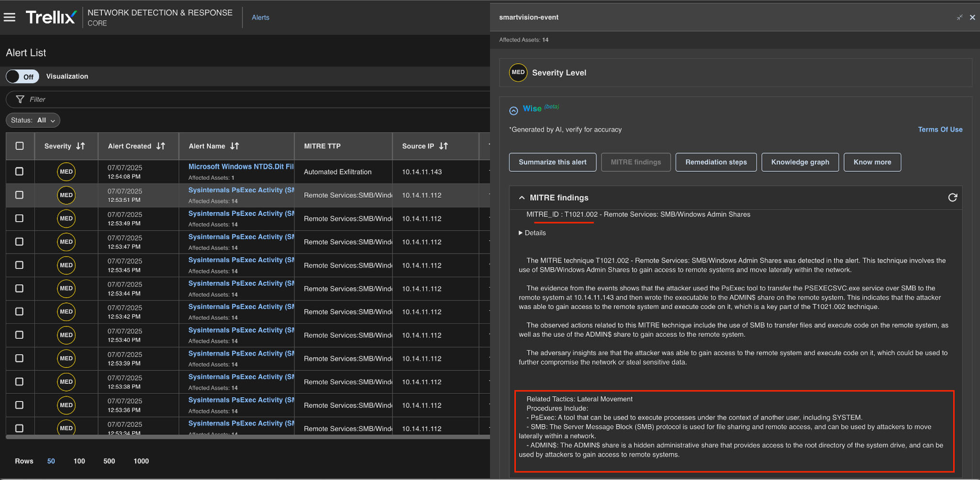This screenshot has width=980, height=480.
Task: Open the Status All dropdown
Action: (x=33, y=121)
